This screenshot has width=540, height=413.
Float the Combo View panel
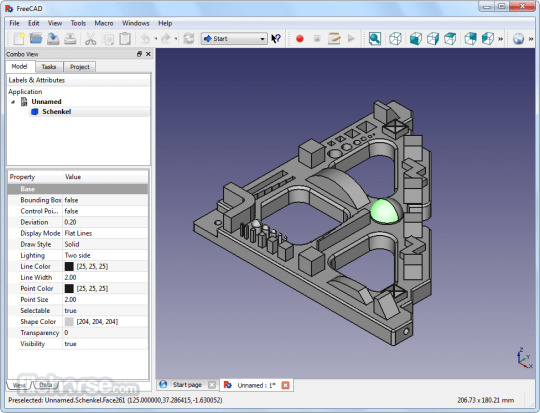pos(139,54)
